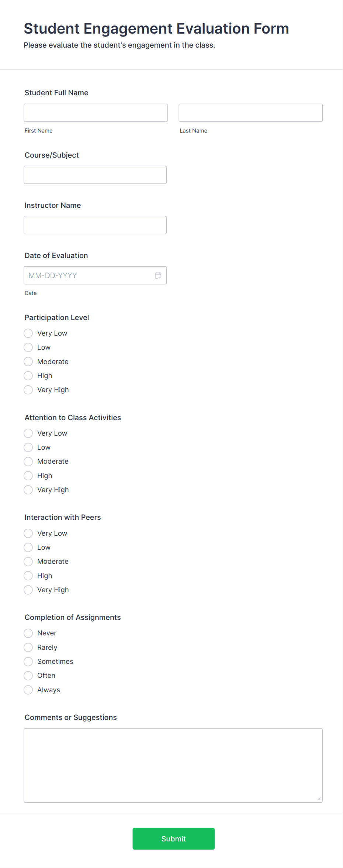This screenshot has width=343, height=868.
Task: Select the Course/Subject text field
Action: pyautogui.click(x=95, y=175)
